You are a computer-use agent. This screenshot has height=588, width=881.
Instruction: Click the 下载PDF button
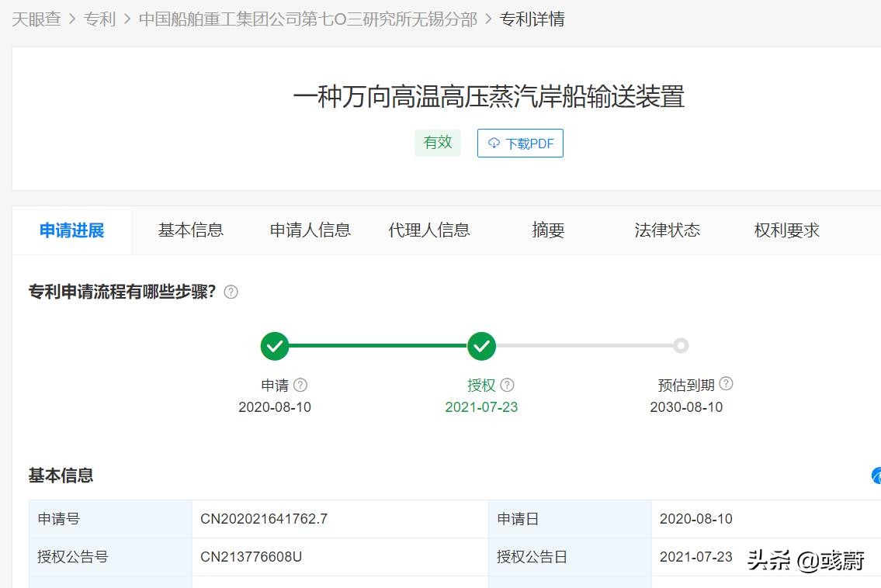tap(520, 144)
